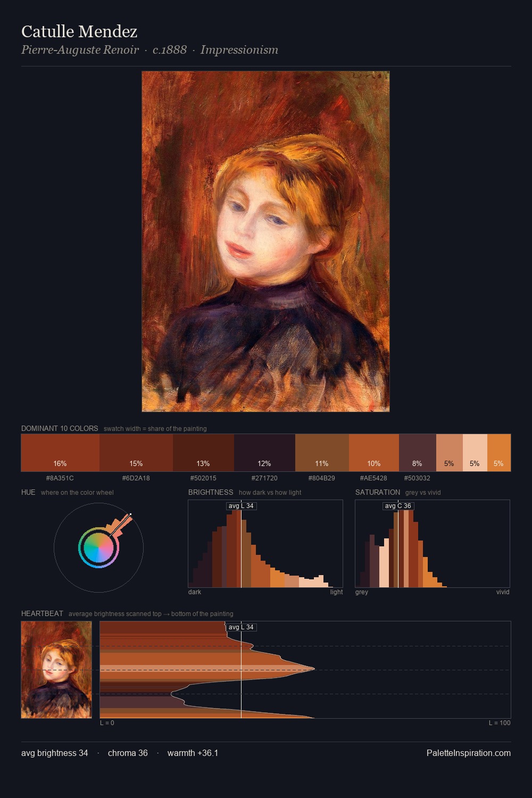Viewport: 532px width, 798px height.
Task: Click the date 'c.1888'
Action: click(170, 50)
